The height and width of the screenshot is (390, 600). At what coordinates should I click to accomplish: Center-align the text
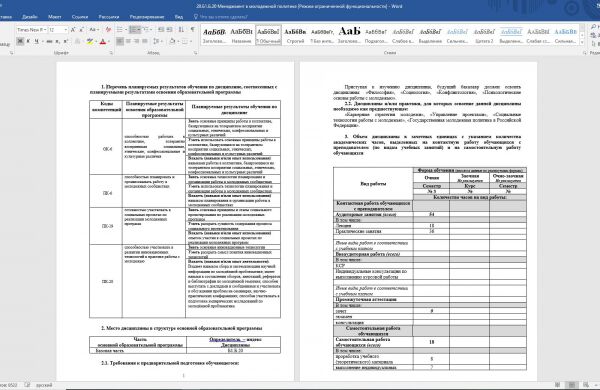(128, 41)
